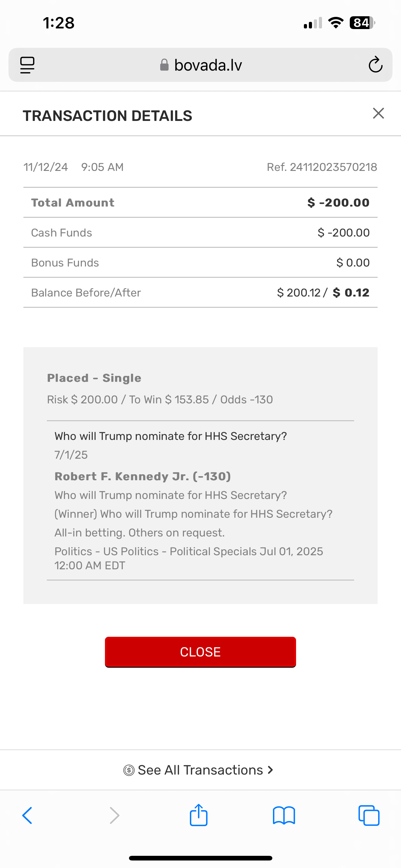
Task: Tap the Ref. 24112023570218 reference number
Action: tap(322, 167)
